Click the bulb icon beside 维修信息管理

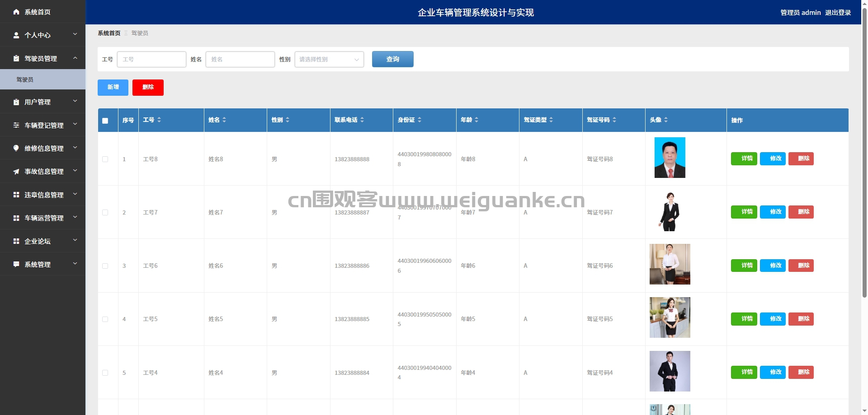16,148
